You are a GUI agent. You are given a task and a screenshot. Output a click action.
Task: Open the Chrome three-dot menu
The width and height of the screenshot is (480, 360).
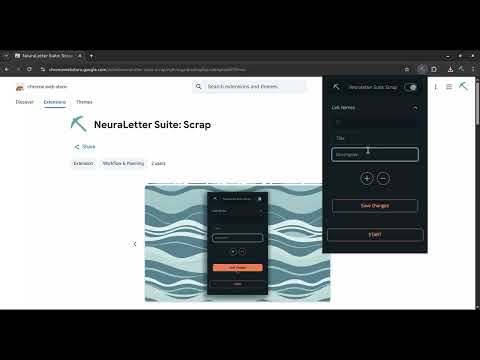[x=473, y=69]
